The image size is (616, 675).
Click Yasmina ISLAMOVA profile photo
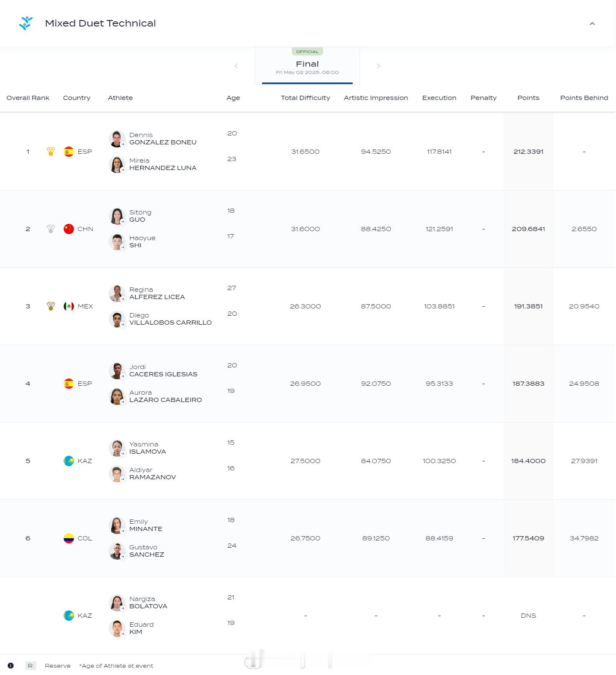tap(117, 448)
